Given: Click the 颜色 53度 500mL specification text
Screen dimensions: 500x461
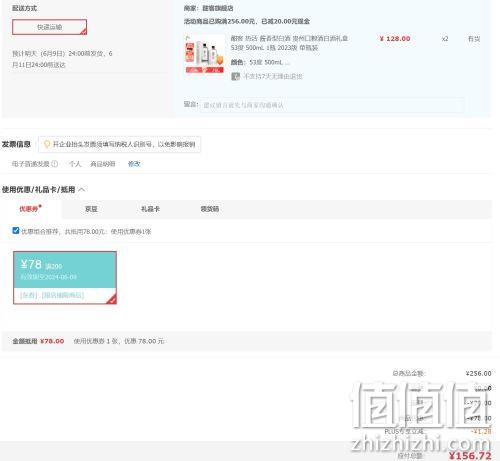Looking at the screenshot, I should tap(260, 62).
